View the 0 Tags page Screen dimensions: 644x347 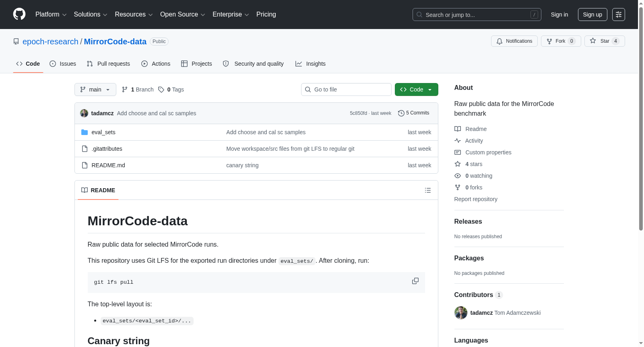pyautogui.click(x=171, y=89)
